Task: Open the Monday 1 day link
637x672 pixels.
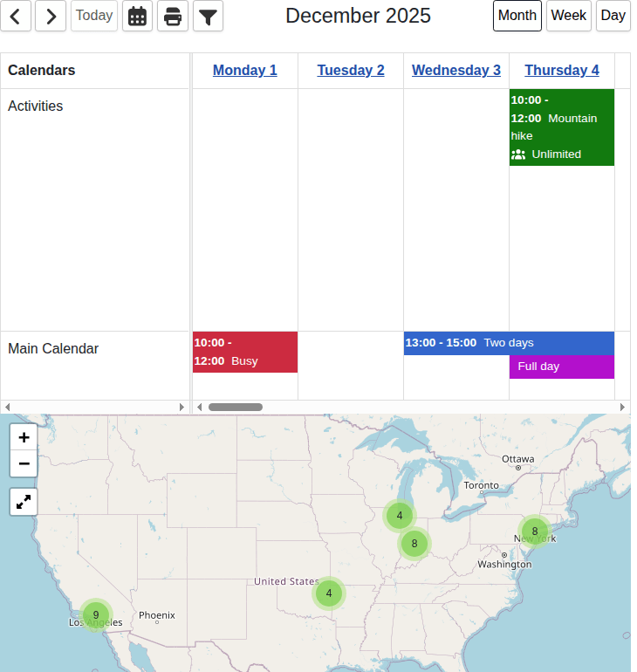Action: (x=244, y=71)
